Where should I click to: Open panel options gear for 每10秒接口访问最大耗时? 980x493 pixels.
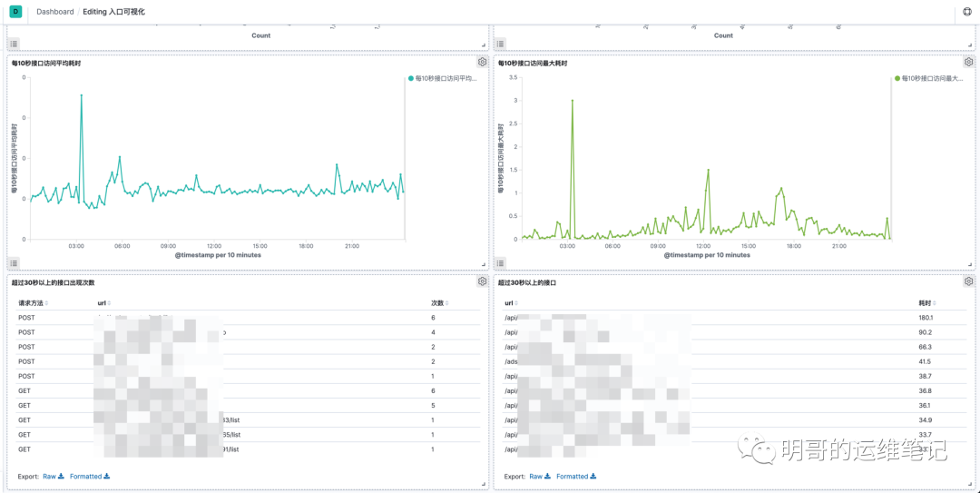968,62
